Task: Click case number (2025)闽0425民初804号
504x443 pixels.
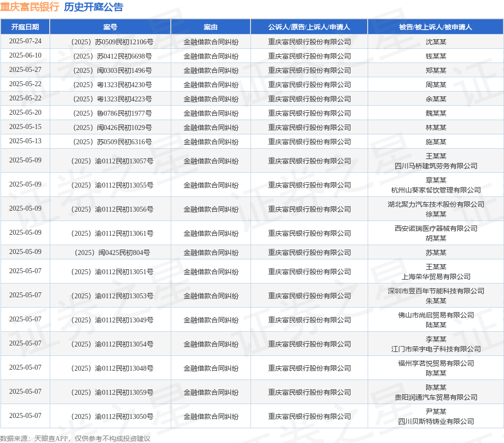Action: (x=112, y=253)
